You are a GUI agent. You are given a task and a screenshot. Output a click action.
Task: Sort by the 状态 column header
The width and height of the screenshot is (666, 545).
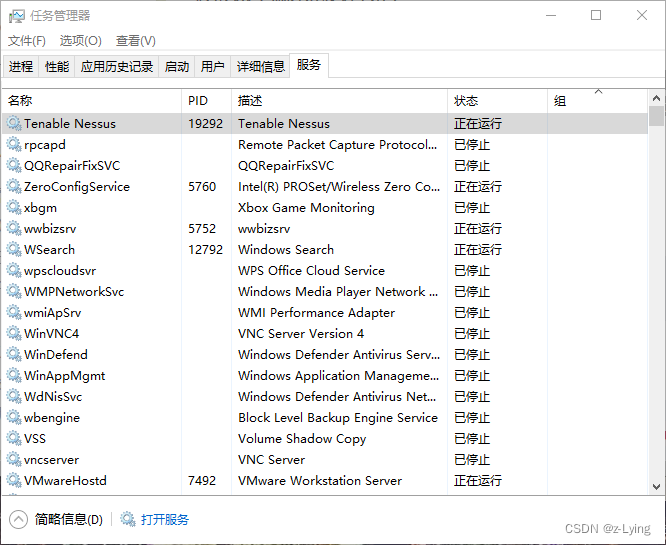[497, 101]
